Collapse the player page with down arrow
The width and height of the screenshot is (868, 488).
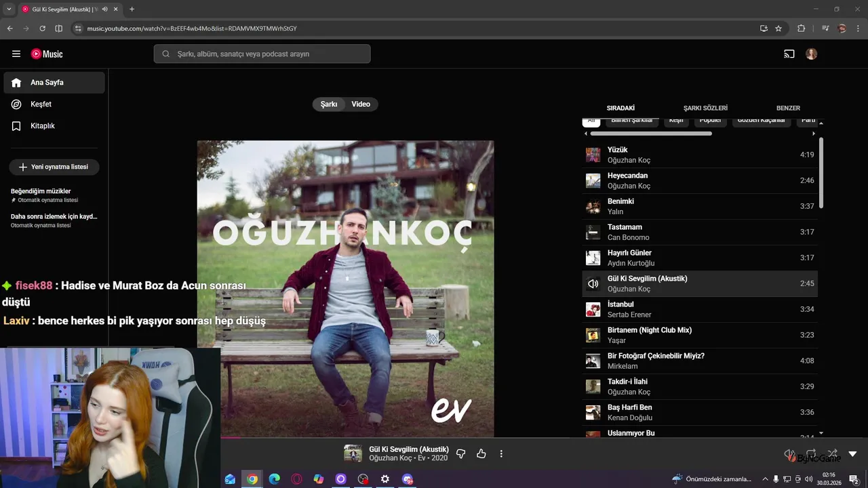pyautogui.click(x=852, y=453)
